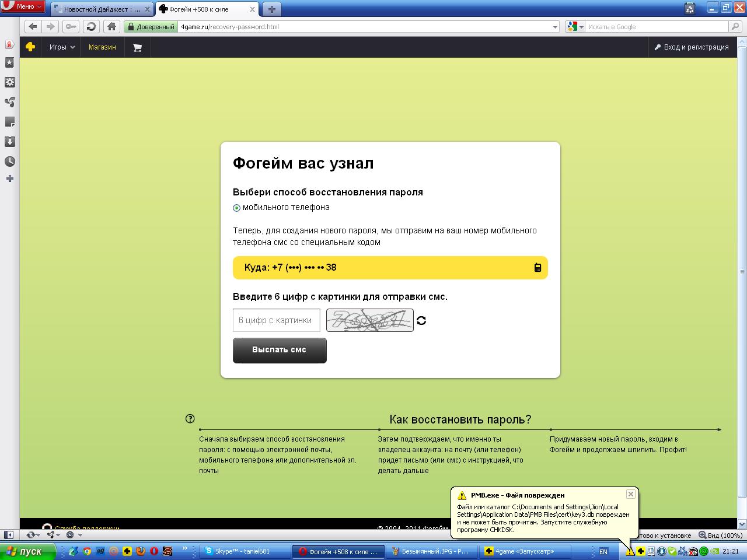Click the mobile phone icon in yellow bar
This screenshot has width=747, height=560.
point(537,268)
